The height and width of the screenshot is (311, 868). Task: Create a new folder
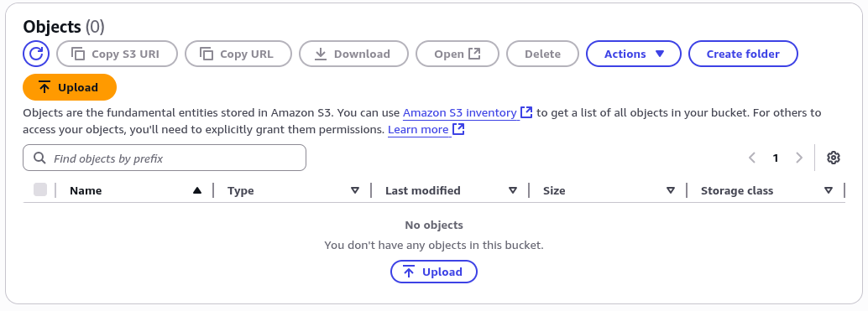click(x=743, y=54)
